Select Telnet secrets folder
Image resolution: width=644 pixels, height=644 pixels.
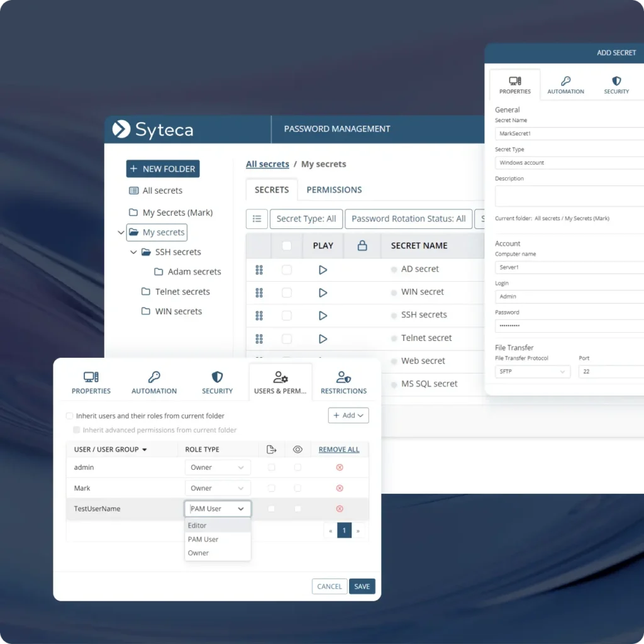[175, 292]
